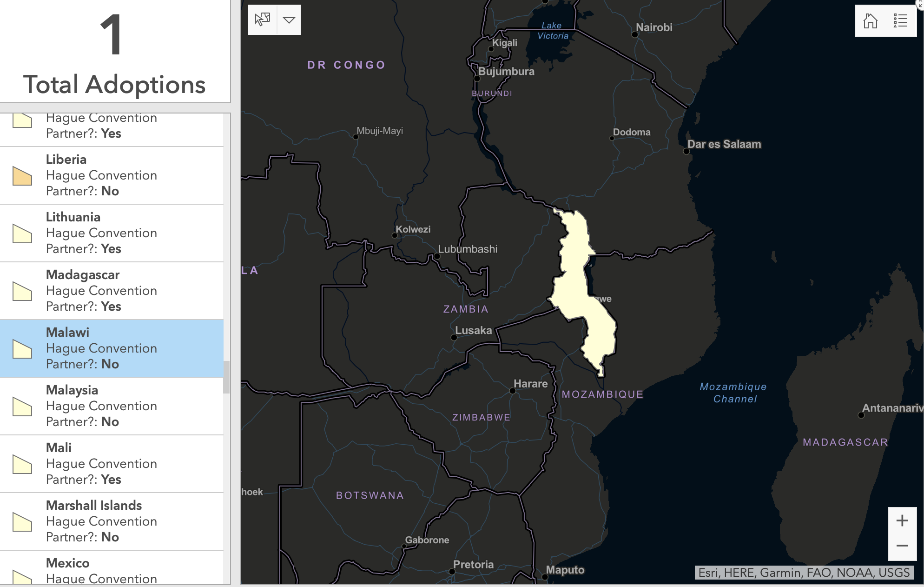
Task: Click the Lithuania pale yellow swatch
Action: (22, 234)
